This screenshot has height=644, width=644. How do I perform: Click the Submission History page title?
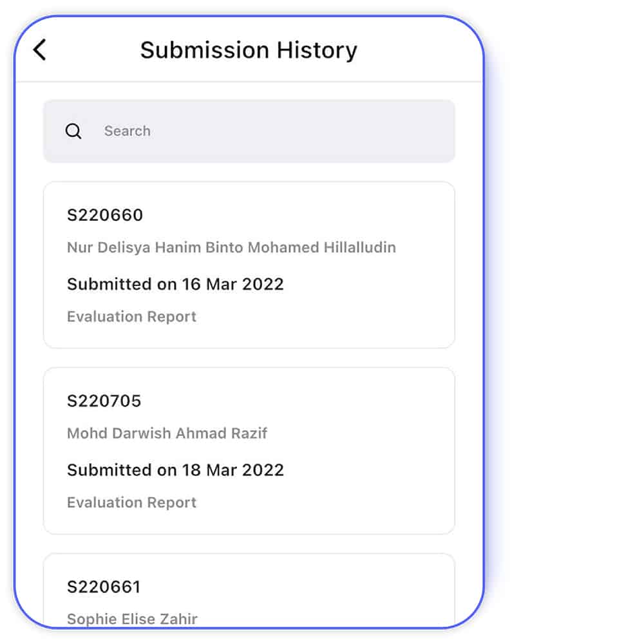[249, 50]
